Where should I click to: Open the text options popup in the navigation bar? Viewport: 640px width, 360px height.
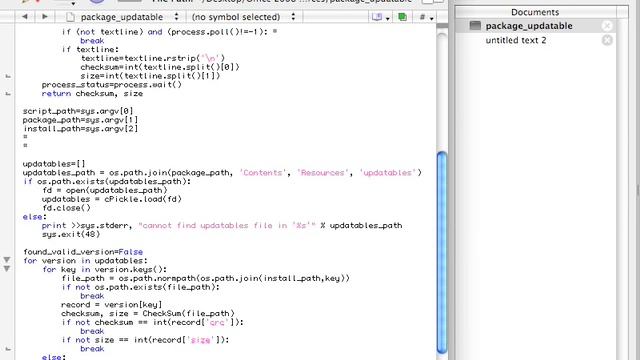tap(380, 17)
